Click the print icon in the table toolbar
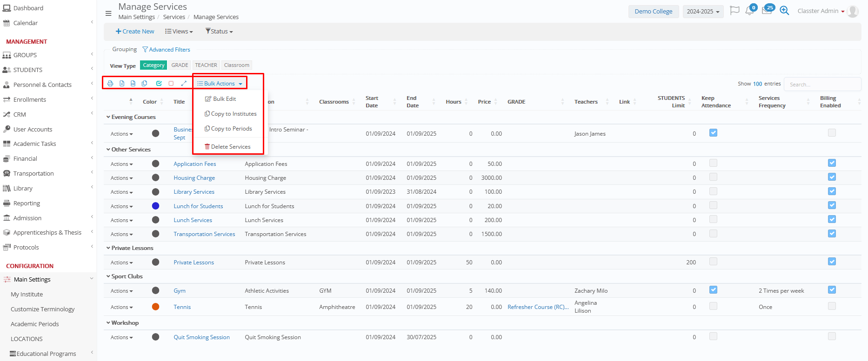The width and height of the screenshot is (868, 361). (110, 84)
